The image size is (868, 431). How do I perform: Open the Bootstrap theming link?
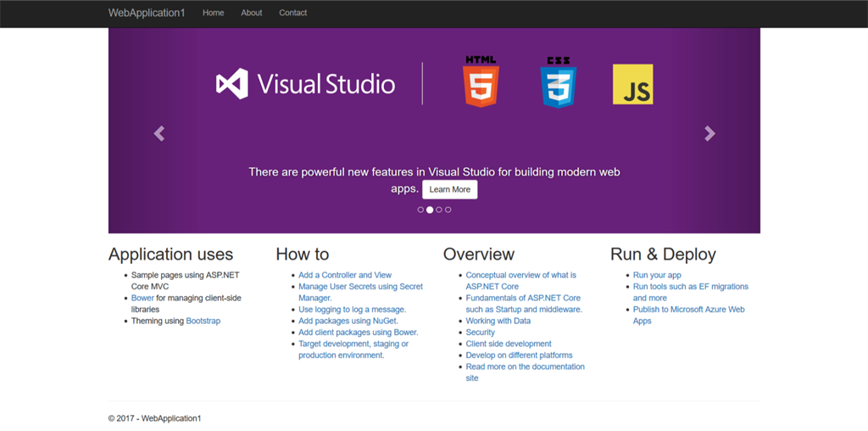point(203,321)
